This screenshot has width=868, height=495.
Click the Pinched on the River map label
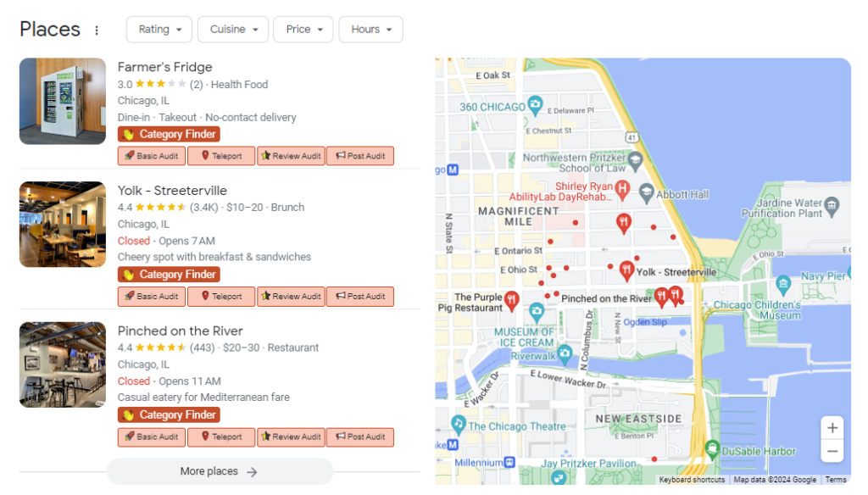(607, 299)
